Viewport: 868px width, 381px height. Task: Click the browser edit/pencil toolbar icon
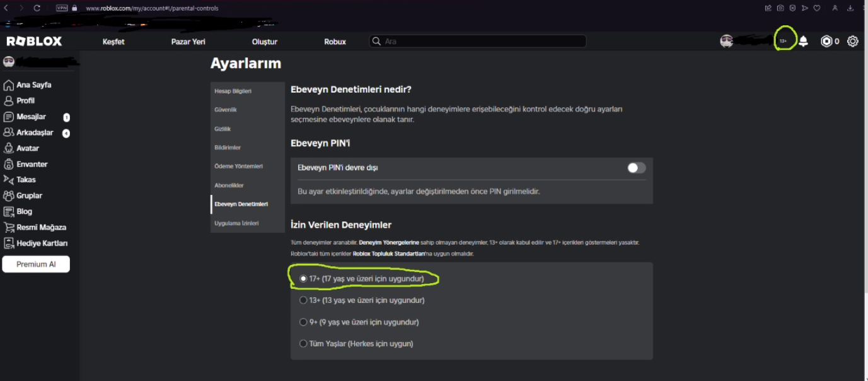[x=768, y=8]
